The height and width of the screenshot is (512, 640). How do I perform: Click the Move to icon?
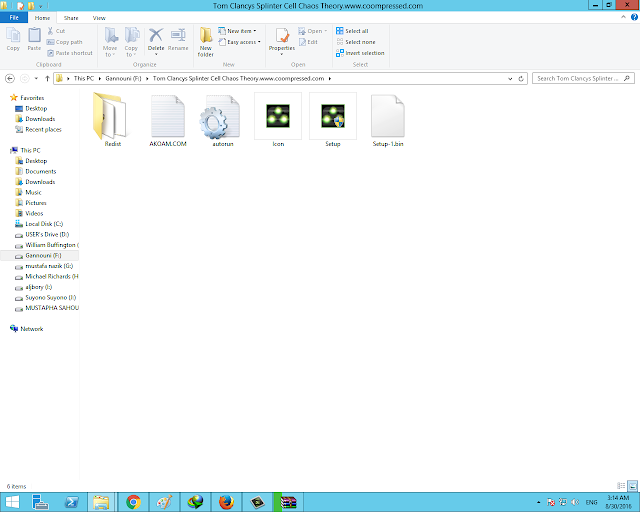pos(110,36)
